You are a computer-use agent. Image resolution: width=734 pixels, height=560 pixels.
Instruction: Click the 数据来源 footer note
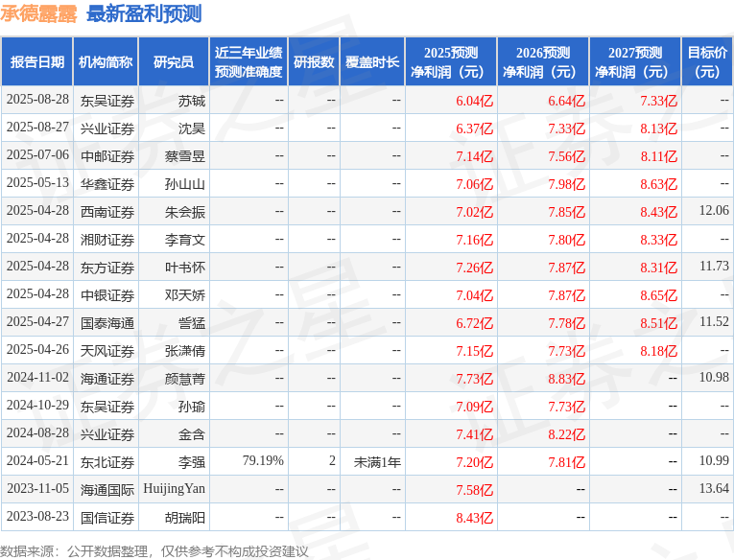(x=154, y=551)
